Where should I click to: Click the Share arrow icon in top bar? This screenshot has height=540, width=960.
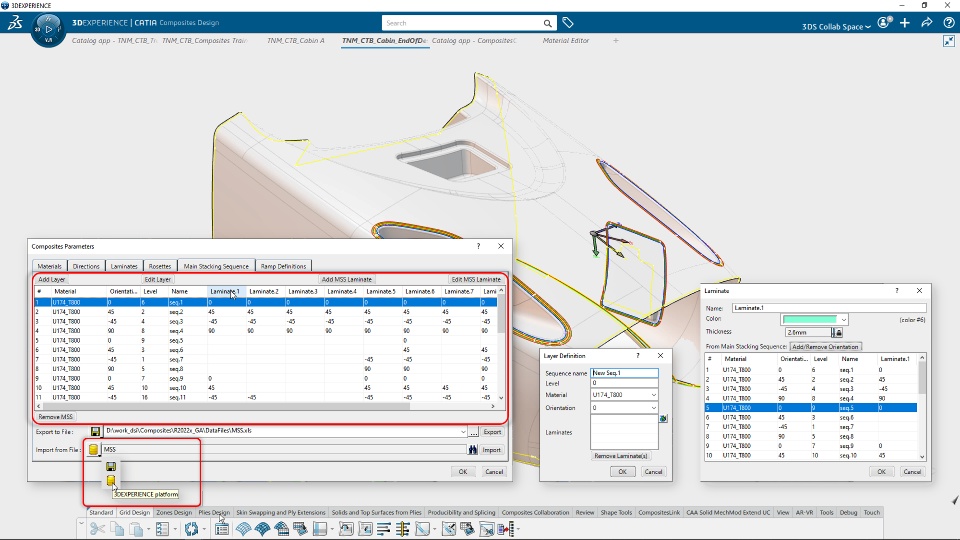point(927,23)
